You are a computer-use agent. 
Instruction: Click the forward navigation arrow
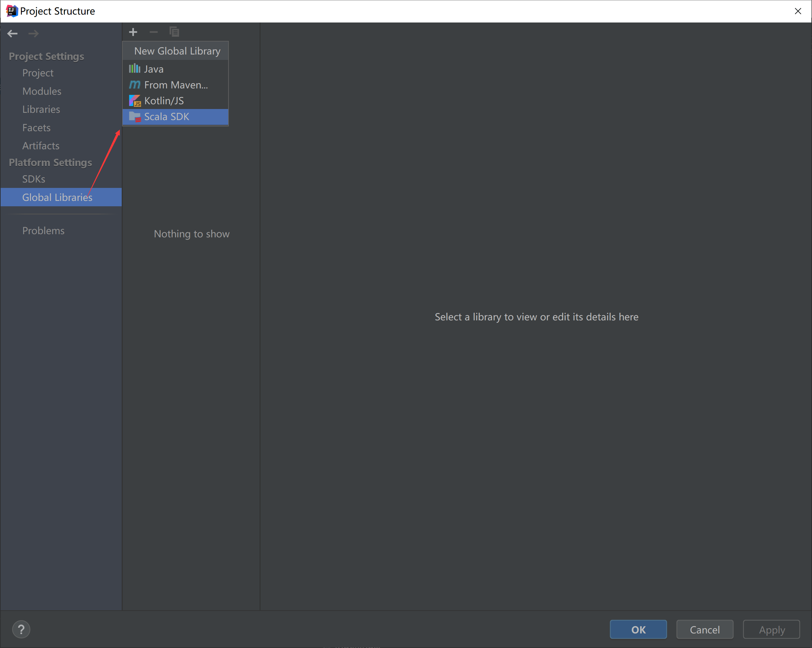point(34,34)
